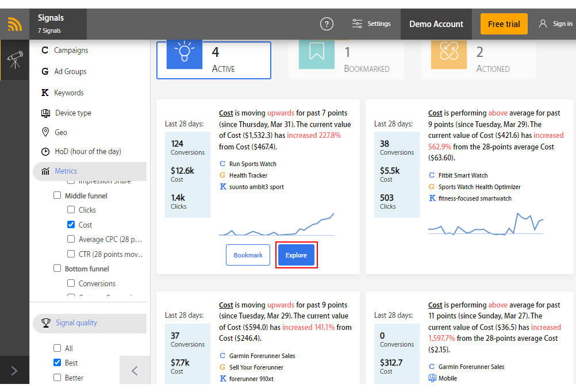Check the Better signal quality checkbox
The height and width of the screenshot is (392, 576).
57,377
